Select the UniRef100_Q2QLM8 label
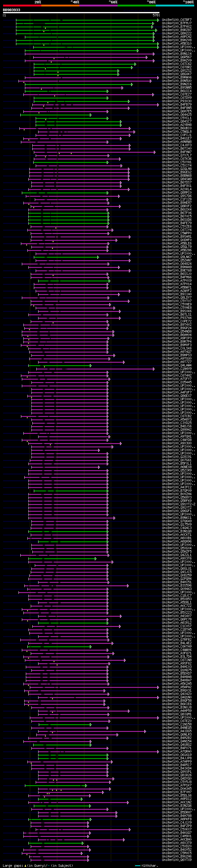Screen dimensions: 197x868 coord(177,169)
